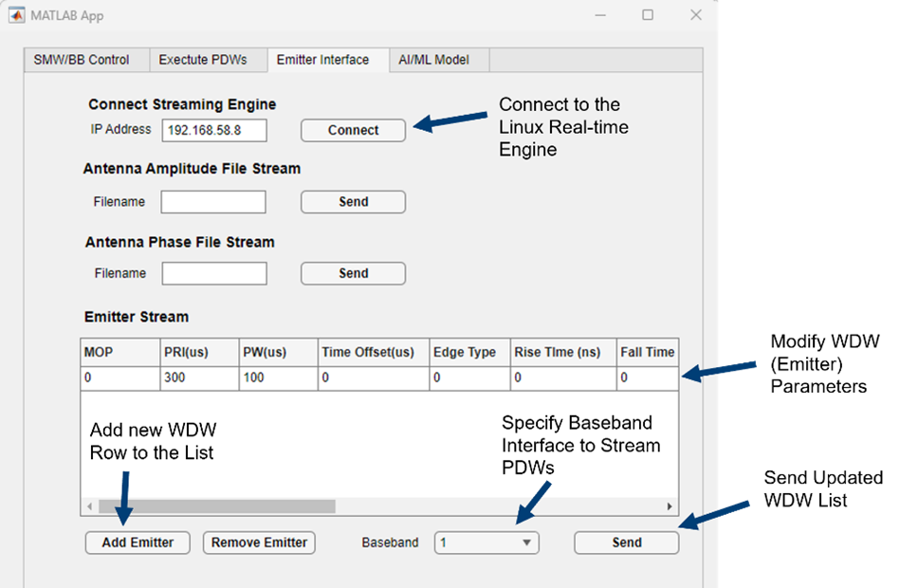Add a new emitter row
The image size is (918, 588).
point(137,542)
